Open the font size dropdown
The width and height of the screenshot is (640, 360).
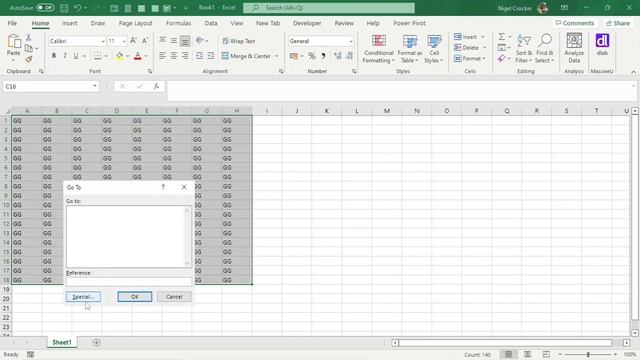coord(124,41)
